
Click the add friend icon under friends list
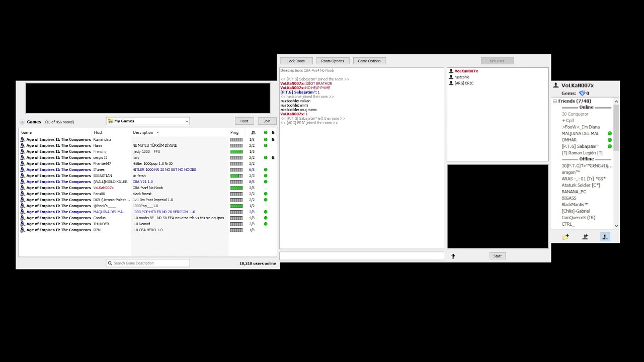tap(585, 237)
